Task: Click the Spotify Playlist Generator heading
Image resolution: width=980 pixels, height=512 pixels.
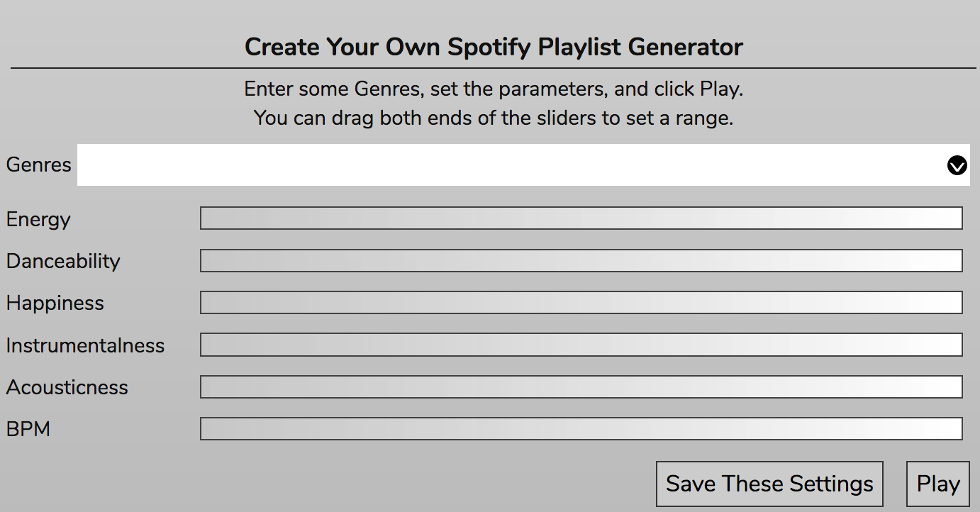Action: (x=494, y=48)
